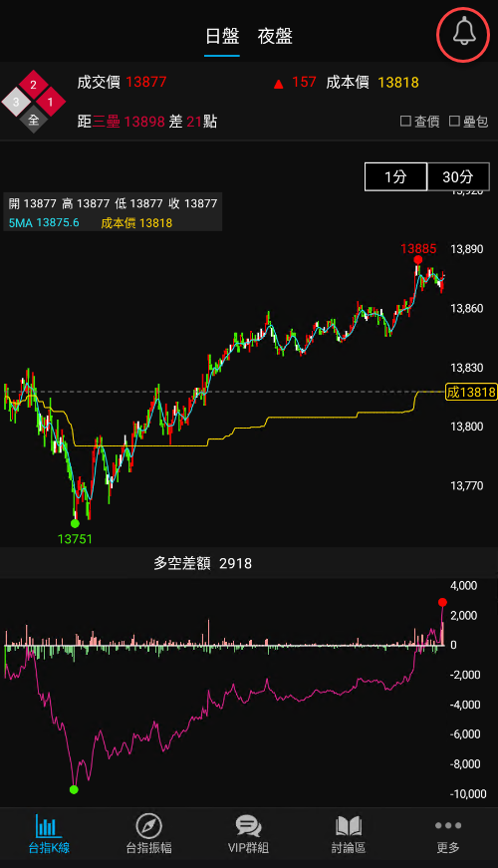Click the green 13751 low marker
Screen dimensions: 498x868
pos(75,538)
